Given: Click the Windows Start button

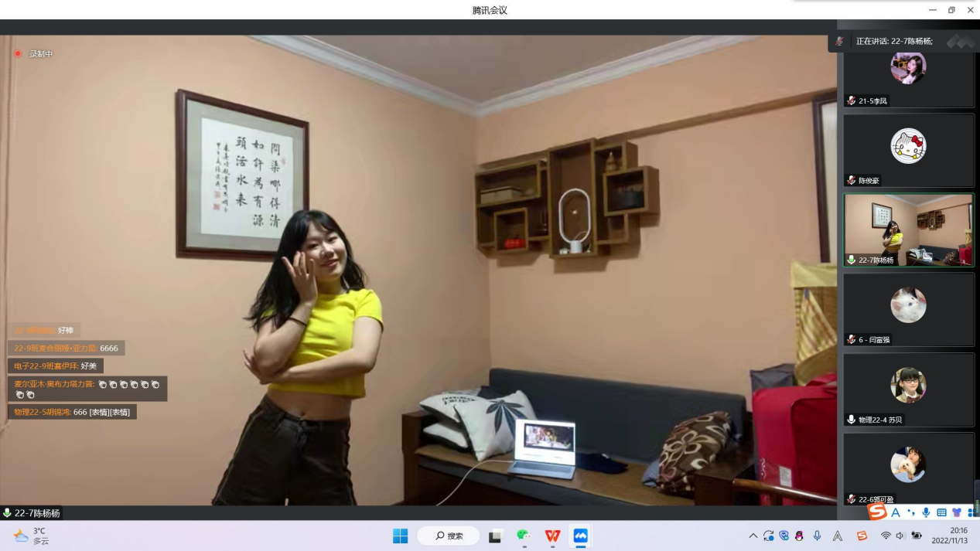Looking at the screenshot, I should pos(400,536).
